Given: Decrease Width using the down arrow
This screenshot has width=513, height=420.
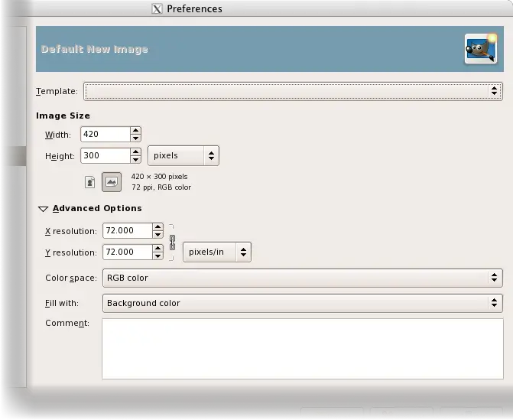Looking at the screenshot, I should (135, 138).
